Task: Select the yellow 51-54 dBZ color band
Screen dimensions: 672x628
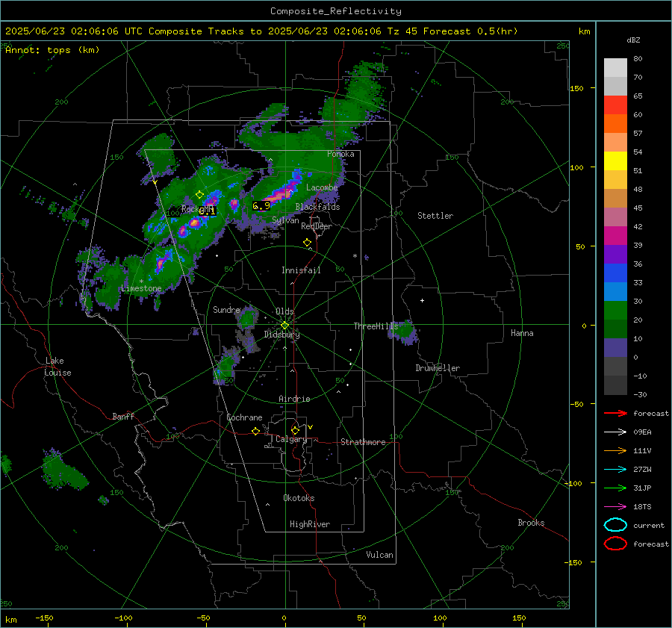Action: click(615, 161)
